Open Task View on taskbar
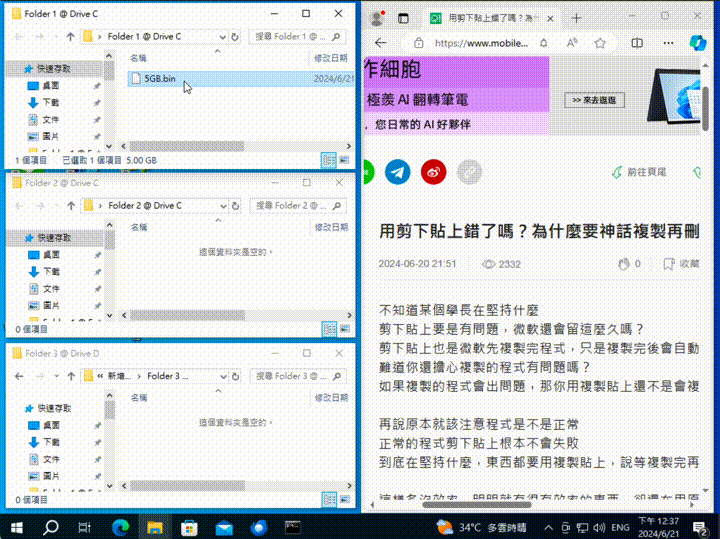 point(84,528)
